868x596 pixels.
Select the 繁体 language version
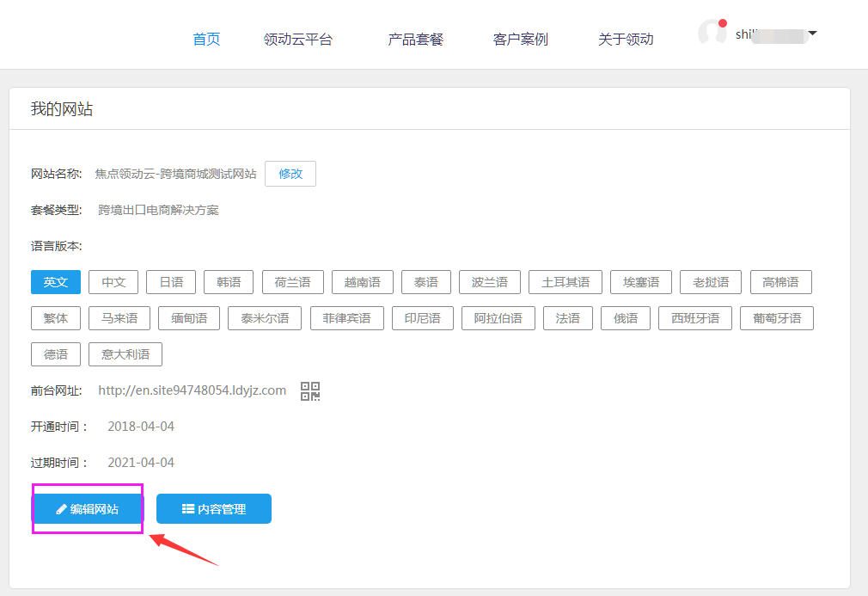(x=56, y=318)
